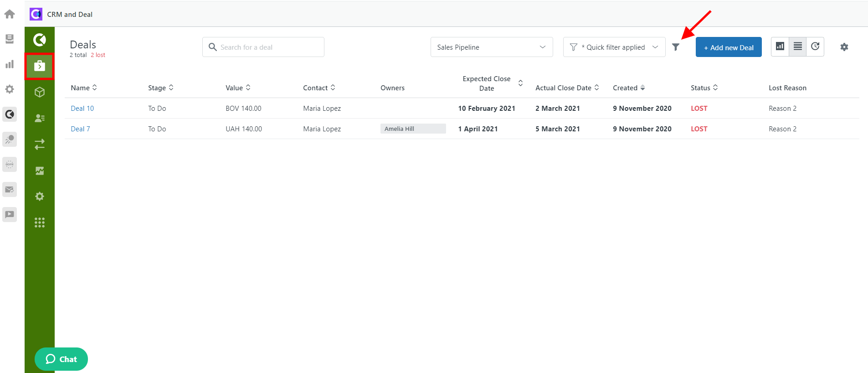Click the Lost Reason column header
Screen dimensions: 868x373
[x=787, y=88]
